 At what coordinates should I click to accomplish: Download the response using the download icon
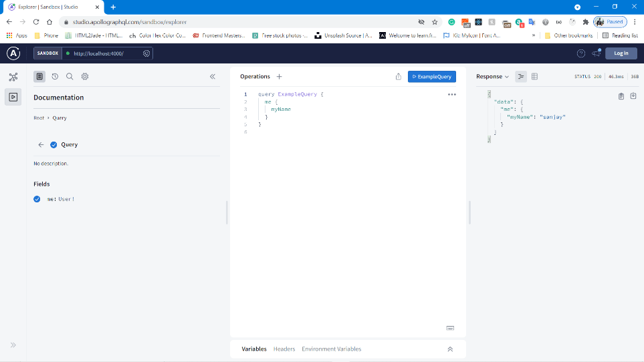(633, 96)
